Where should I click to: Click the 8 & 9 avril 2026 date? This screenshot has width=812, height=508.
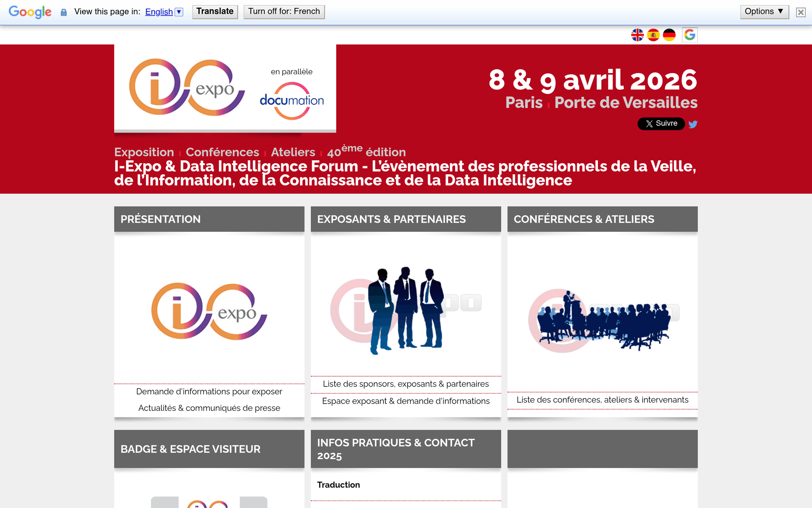[593, 80]
